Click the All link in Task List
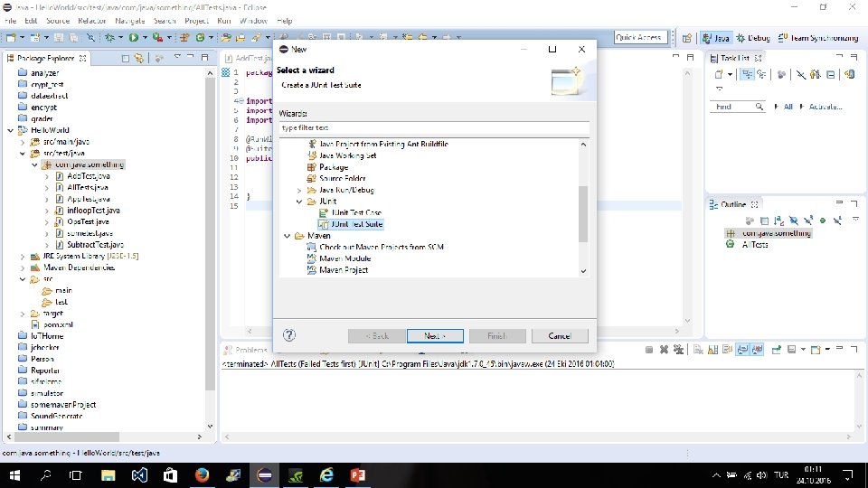 [x=788, y=107]
